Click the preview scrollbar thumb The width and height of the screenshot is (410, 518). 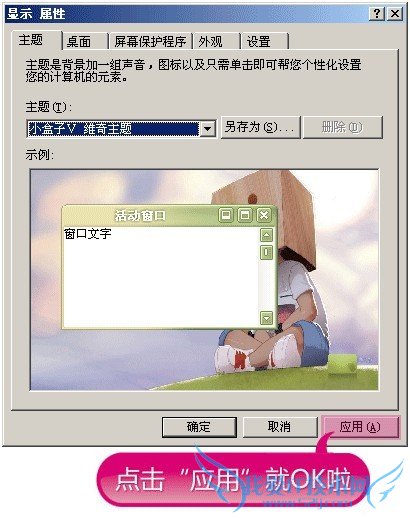point(266,252)
